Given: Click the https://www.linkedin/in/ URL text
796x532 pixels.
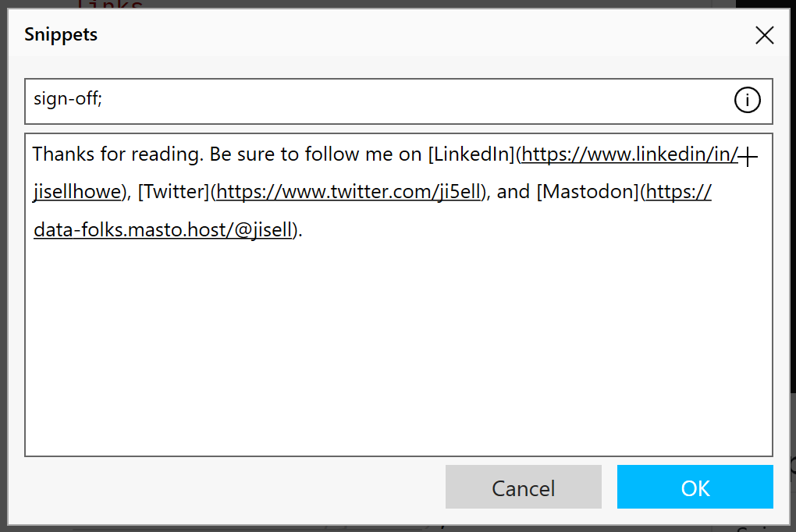Looking at the screenshot, I should (630, 154).
